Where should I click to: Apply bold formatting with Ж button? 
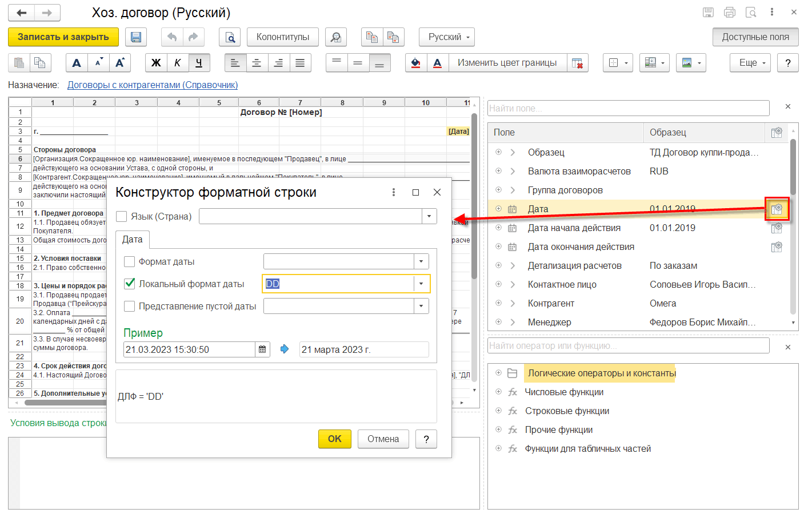point(155,63)
